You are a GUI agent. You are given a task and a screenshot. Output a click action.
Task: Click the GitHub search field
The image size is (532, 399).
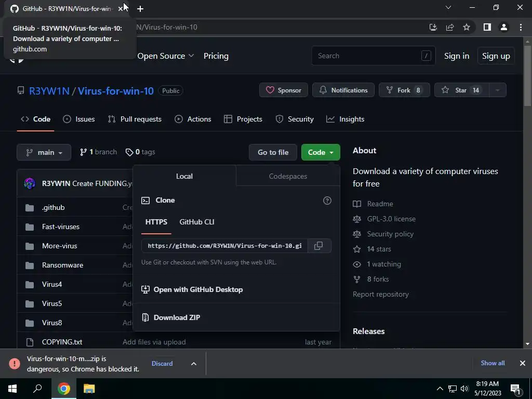373,56
